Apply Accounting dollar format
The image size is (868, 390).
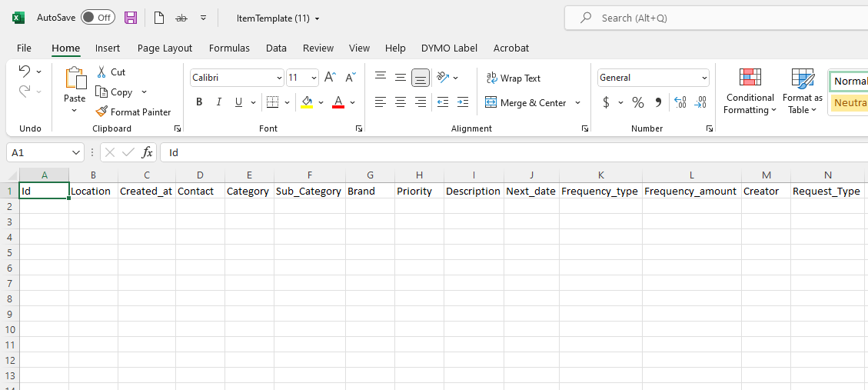coord(606,102)
